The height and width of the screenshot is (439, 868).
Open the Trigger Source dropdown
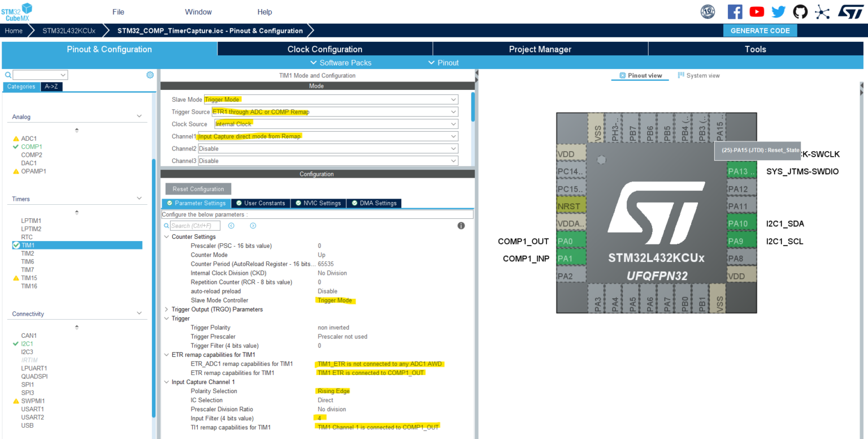[335, 112]
